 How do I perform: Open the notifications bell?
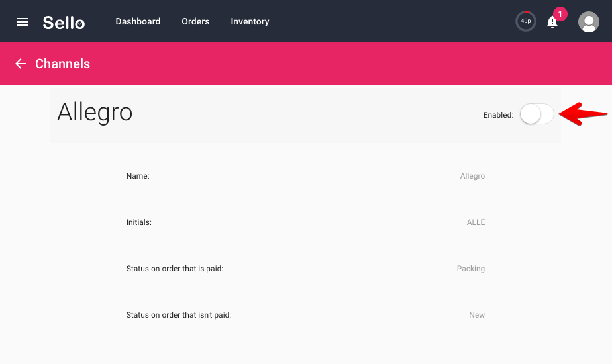tap(552, 23)
